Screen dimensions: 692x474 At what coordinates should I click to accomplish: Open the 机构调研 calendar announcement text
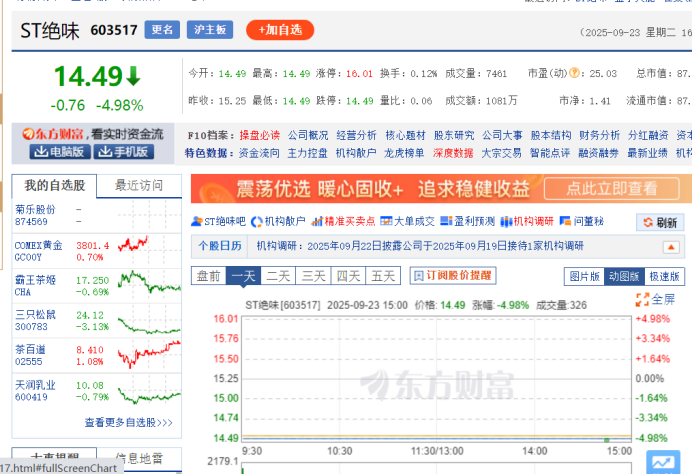click(x=420, y=246)
